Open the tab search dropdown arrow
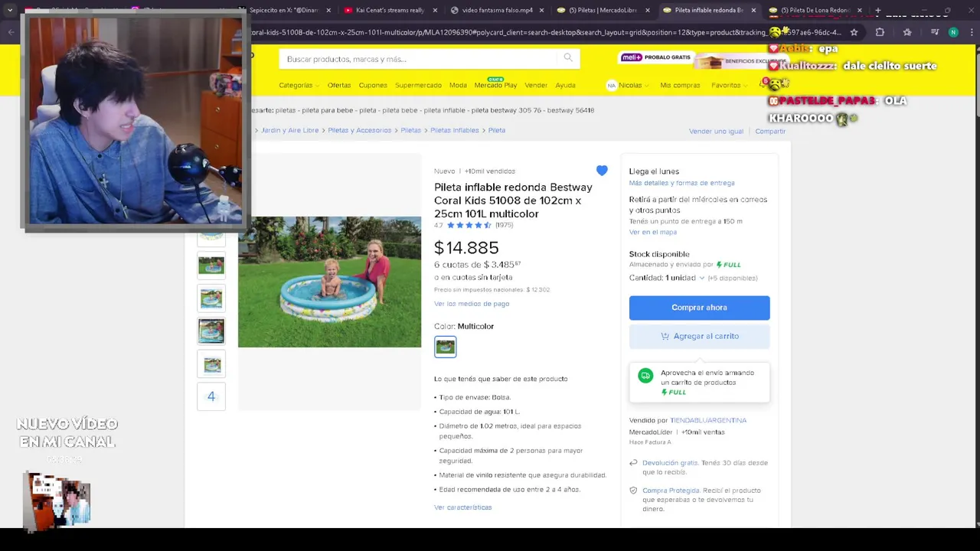This screenshot has height=551, width=980. (x=10, y=11)
